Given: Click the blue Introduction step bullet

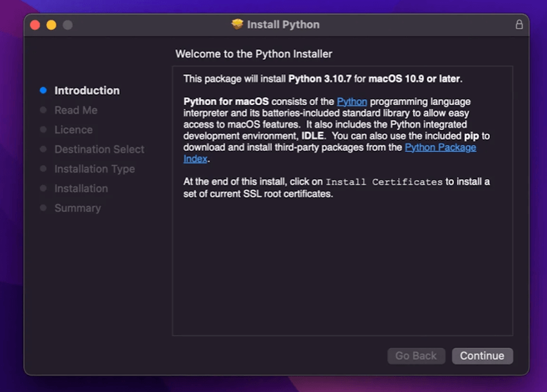Looking at the screenshot, I should 43,91.
